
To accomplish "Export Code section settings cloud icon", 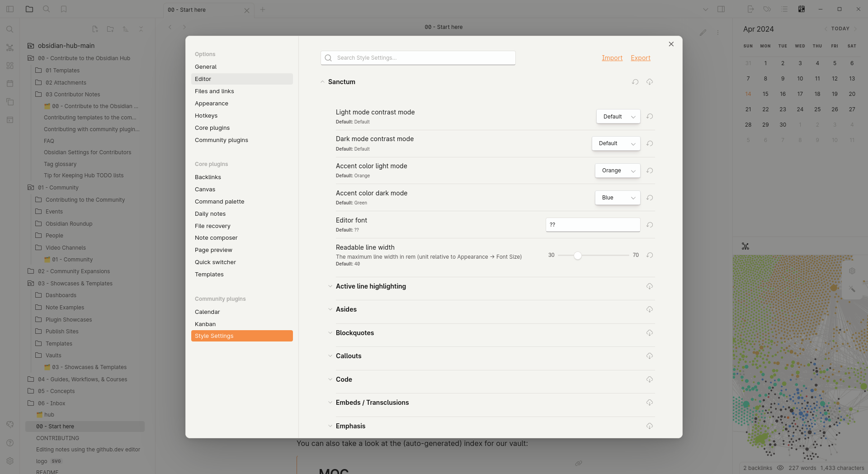I will click(x=650, y=379).
